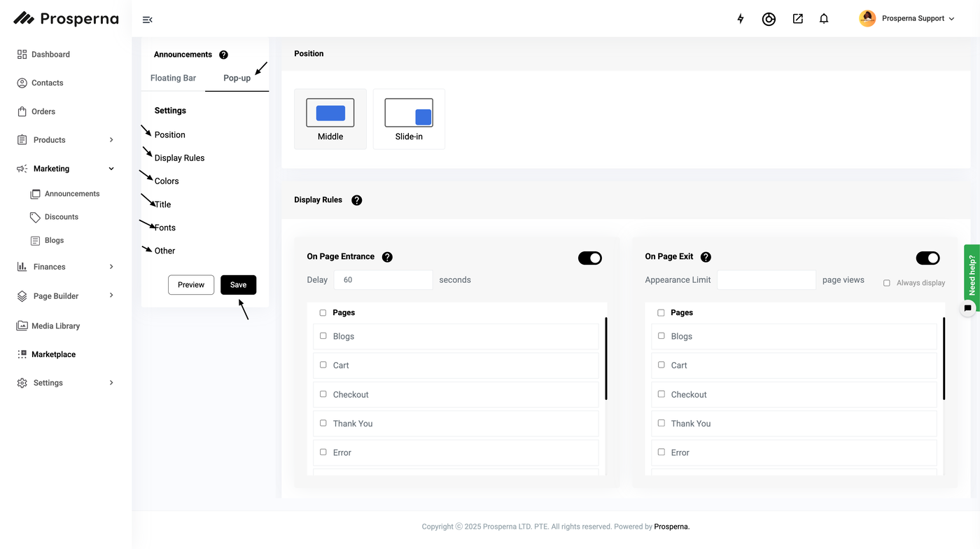The image size is (980, 549).
Task: Click the Marketing megaphone icon
Action: [22, 169]
